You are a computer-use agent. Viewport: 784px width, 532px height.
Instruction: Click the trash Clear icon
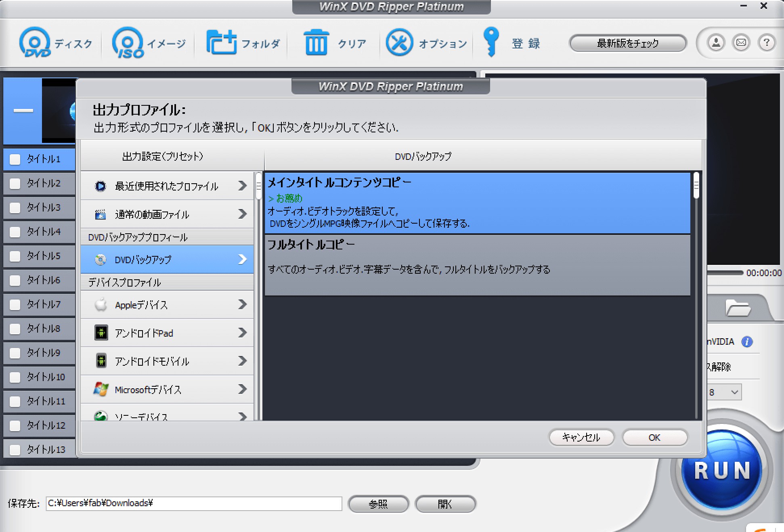pyautogui.click(x=316, y=42)
